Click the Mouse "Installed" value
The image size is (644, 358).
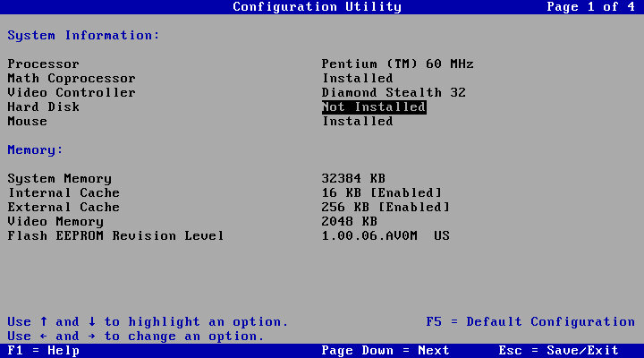[x=357, y=122]
